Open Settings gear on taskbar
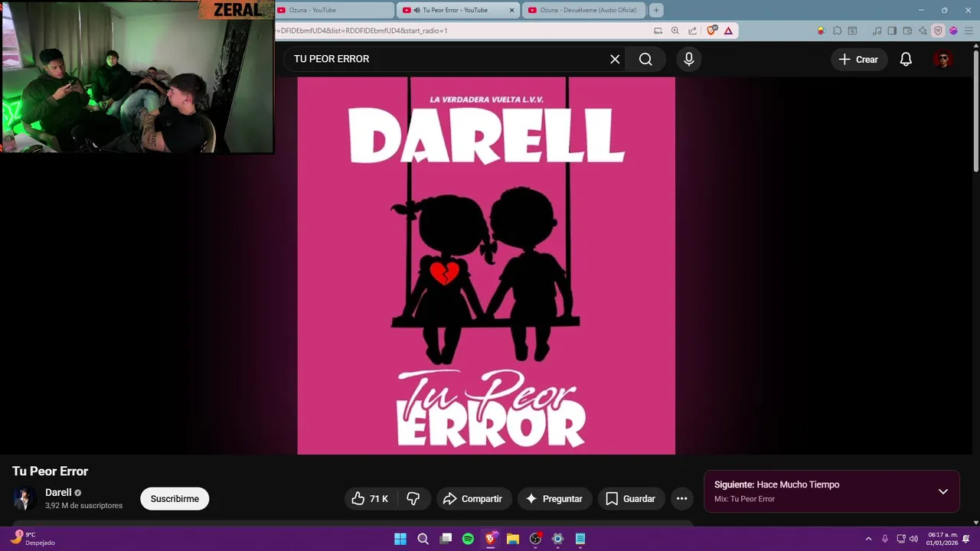 tap(557, 539)
